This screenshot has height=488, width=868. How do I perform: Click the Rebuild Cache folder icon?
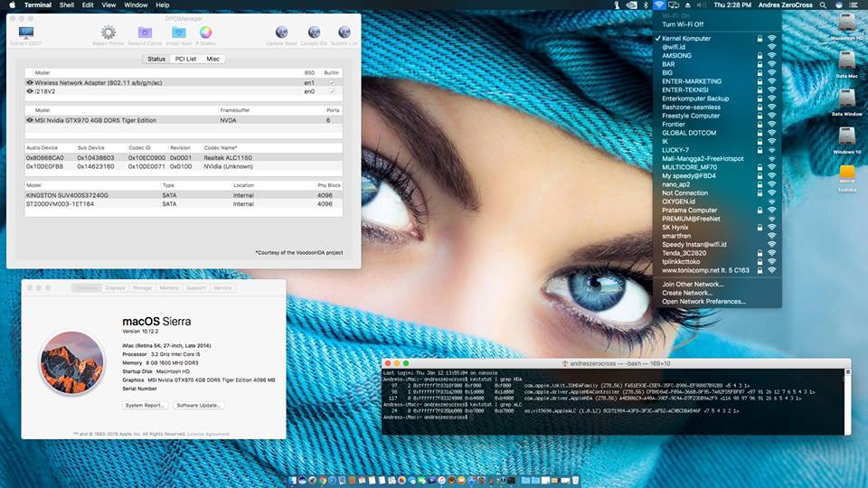[145, 33]
